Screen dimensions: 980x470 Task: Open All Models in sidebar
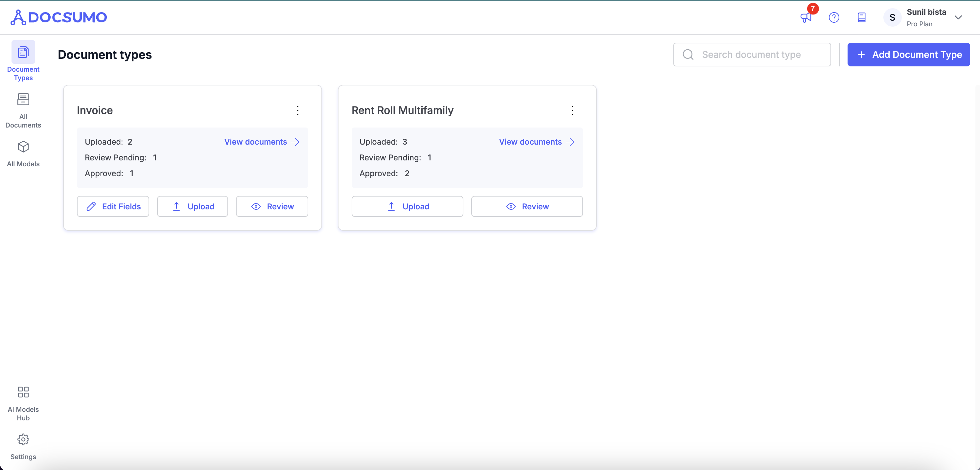click(x=23, y=154)
